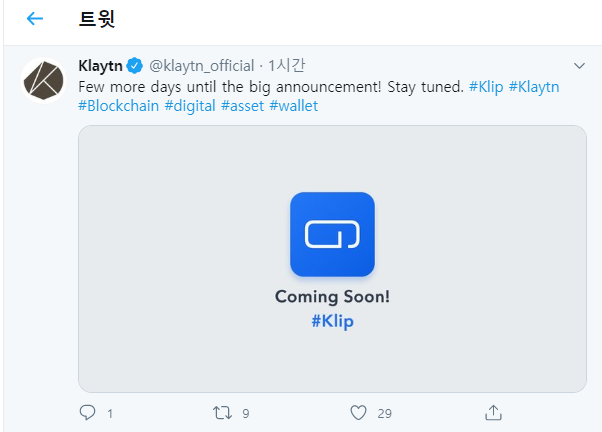Open the #Klaytn hashtag link
The image size is (602, 432).
pos(534,87)
